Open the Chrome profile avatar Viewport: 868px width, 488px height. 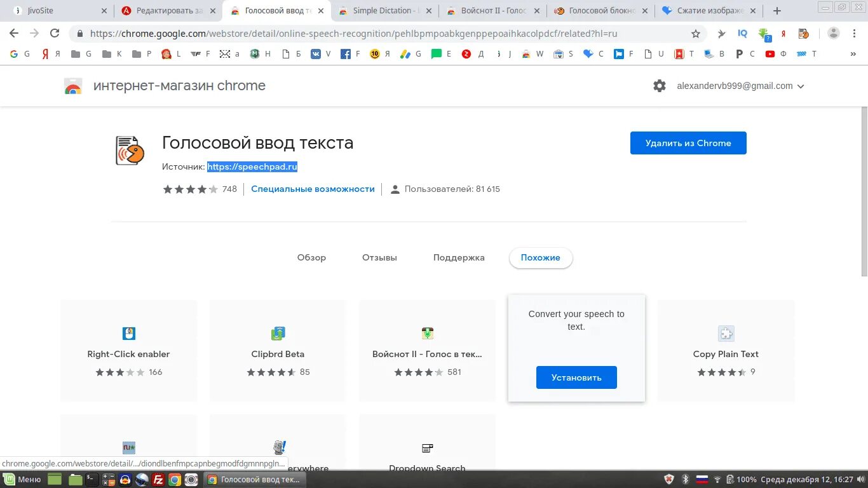pyautogui.click(x=834, y=34)
